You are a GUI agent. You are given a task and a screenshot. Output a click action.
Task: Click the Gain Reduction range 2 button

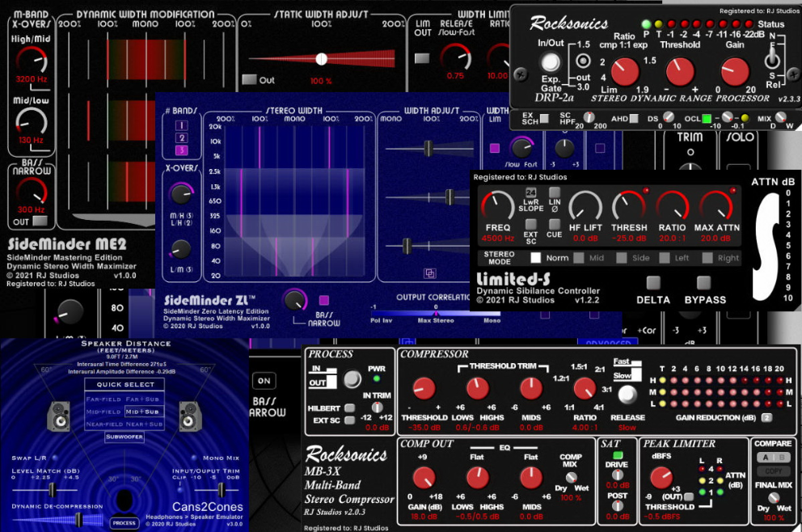pos(766,417)
